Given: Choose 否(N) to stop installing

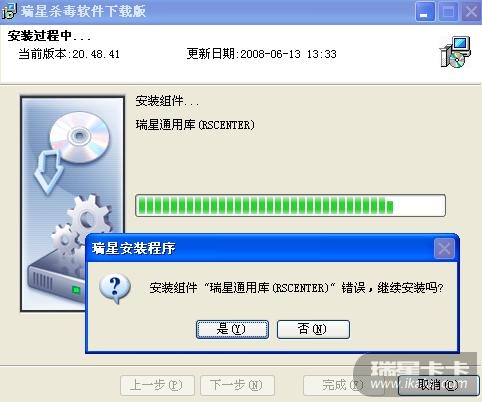Looking at the screenshot, I should [x=313, y=329].
